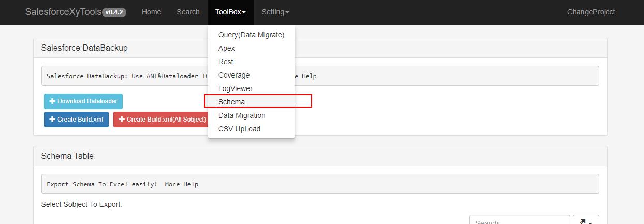Choose Apex in the ToolBox menu
This screenshot has height=224, width=644.
tap(252, 48)
